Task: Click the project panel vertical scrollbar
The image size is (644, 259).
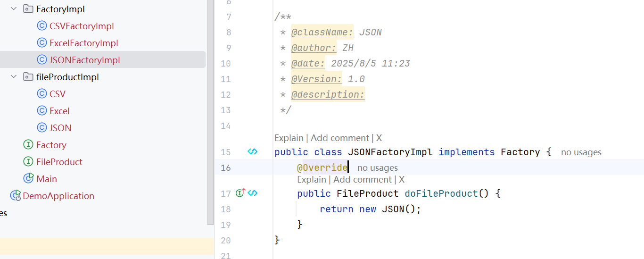Action: [x=210, y=113]
